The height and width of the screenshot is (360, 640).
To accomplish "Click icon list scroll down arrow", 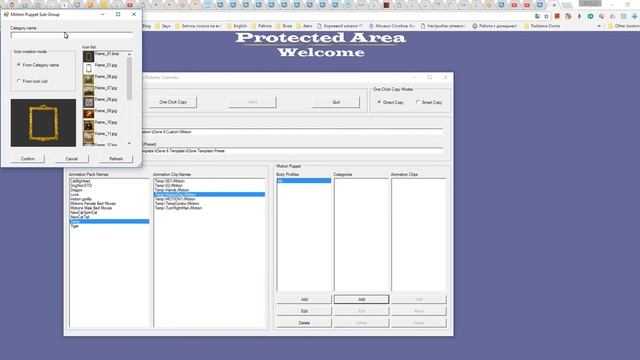I will click(129, 143).
